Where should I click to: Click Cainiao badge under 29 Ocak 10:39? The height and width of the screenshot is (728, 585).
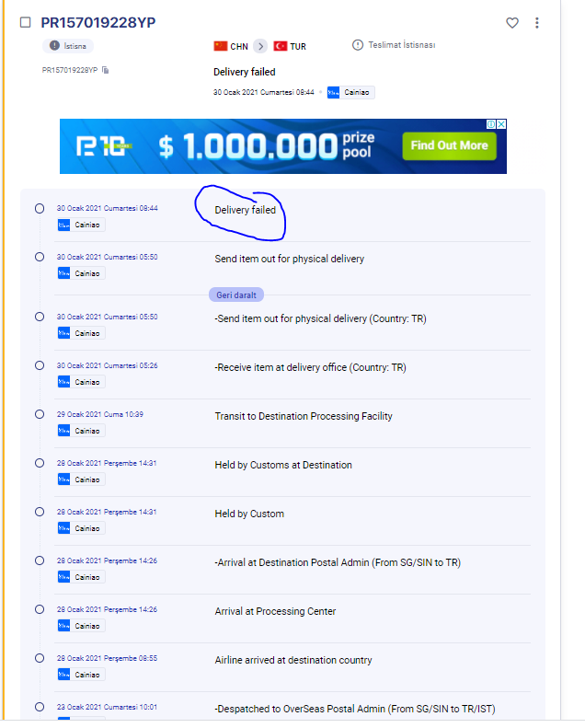(x=81, y=431)
